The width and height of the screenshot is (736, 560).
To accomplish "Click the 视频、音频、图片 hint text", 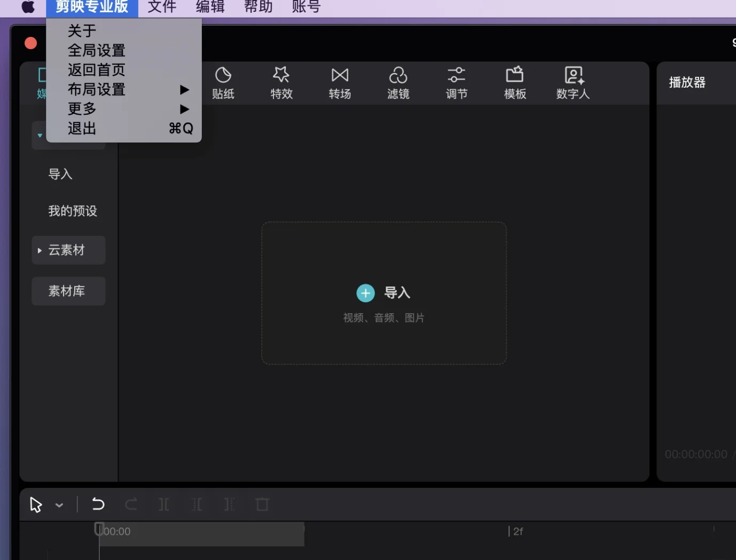I will pyautogui.click(x=384, y=318).
